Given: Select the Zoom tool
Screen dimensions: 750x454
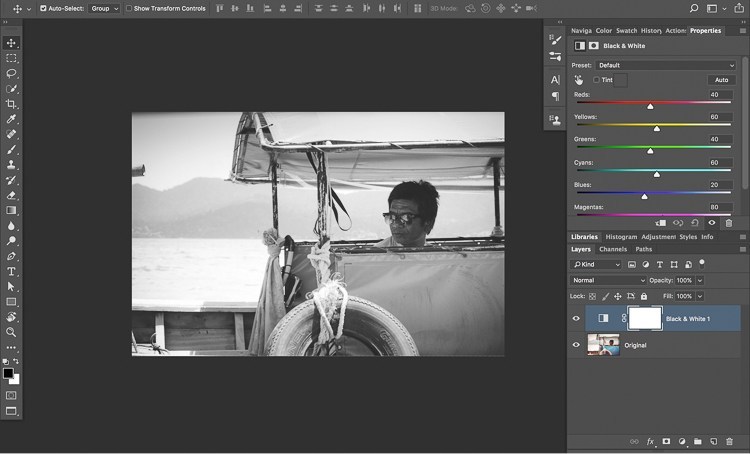Looking at the screenshot, I should [11, 332].
